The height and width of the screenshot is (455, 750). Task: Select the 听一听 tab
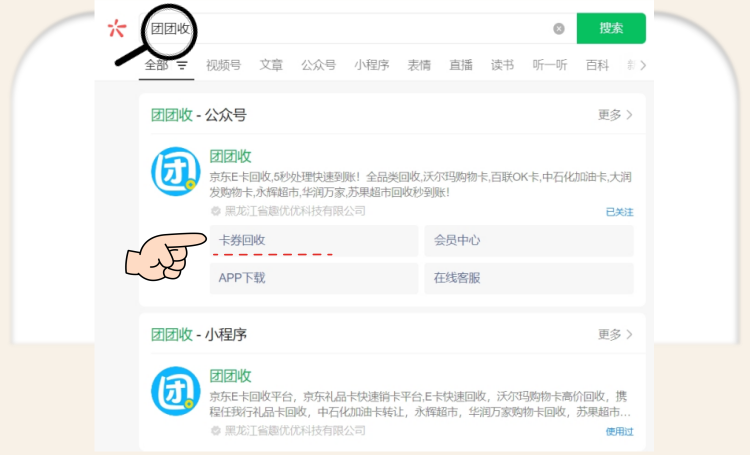pyautogui.click(x=549, y=65)
